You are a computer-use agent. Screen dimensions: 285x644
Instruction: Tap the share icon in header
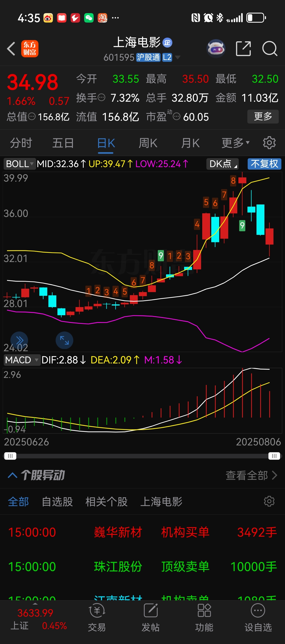tap(243, 48)
